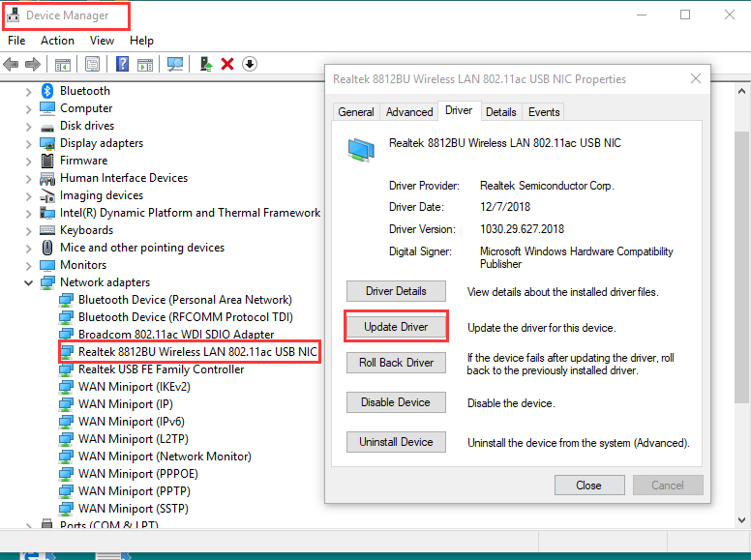
Task: Click Update device driver toolbar icon
Action: tap(206, 64)
